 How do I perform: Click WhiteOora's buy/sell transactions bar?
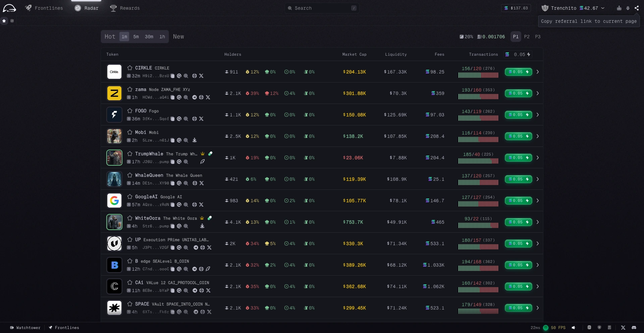coord(478,226)
